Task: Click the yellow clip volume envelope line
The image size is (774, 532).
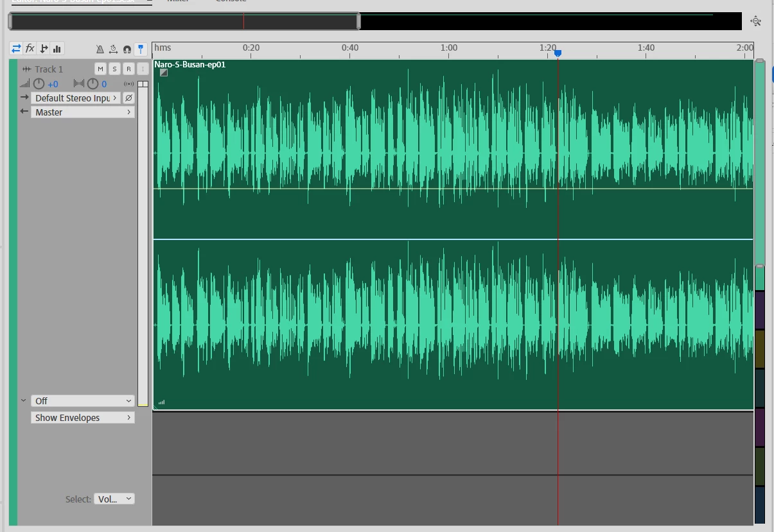Action: (x=453, y=189)
